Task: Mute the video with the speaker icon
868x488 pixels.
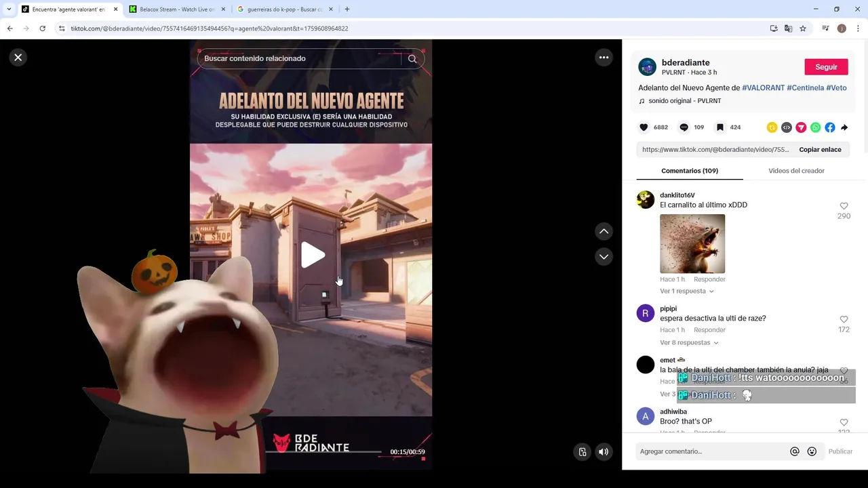Action: click(604, 452)
